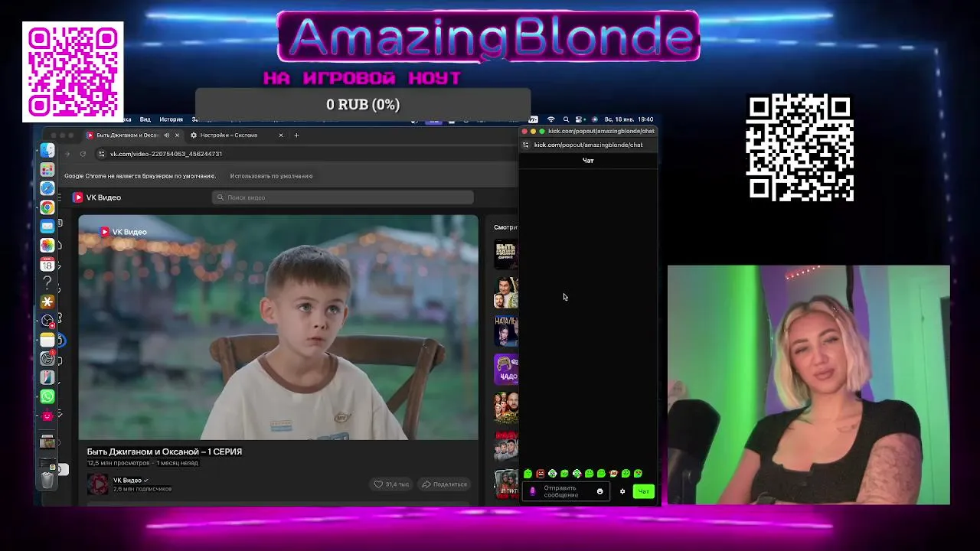
Task: Open Spotlight search in the menu bar
Action: click(566, 119)
